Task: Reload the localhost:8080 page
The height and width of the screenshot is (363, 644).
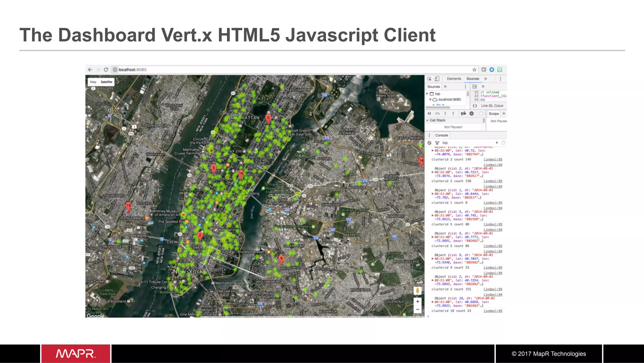Action: 106,70
